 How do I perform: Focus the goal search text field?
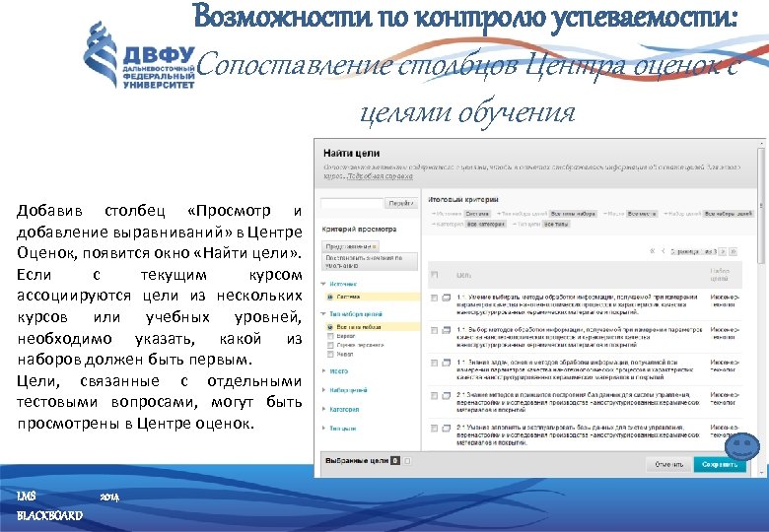[x=352, y=203]
